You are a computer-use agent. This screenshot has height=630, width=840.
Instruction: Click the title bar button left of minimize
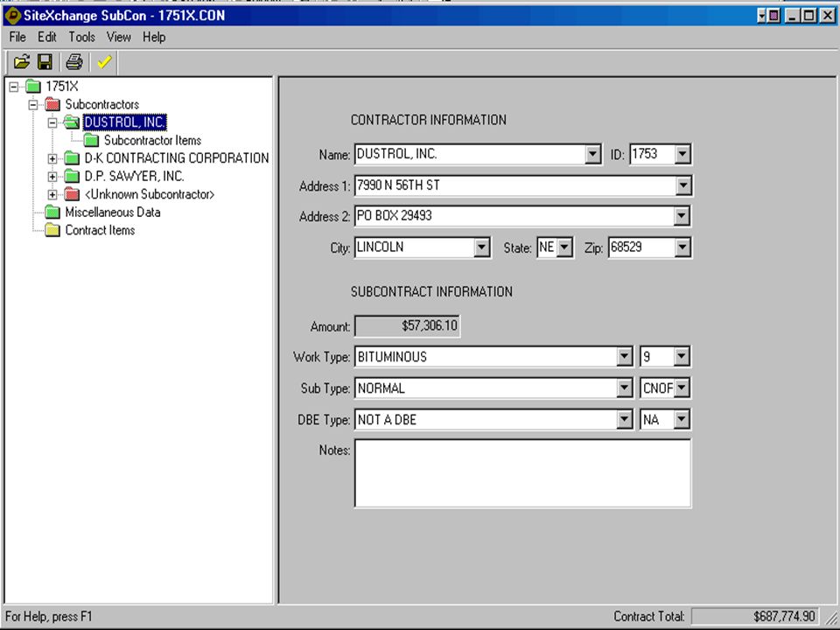pos(769,16)
